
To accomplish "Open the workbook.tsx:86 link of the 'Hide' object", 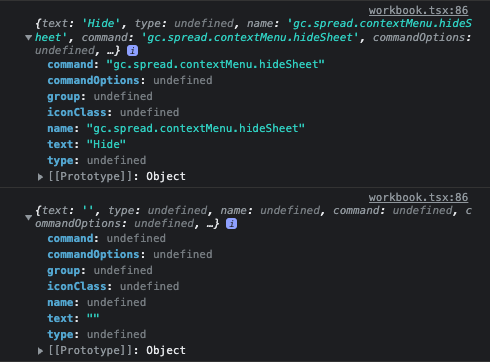I will pos(418,11).
